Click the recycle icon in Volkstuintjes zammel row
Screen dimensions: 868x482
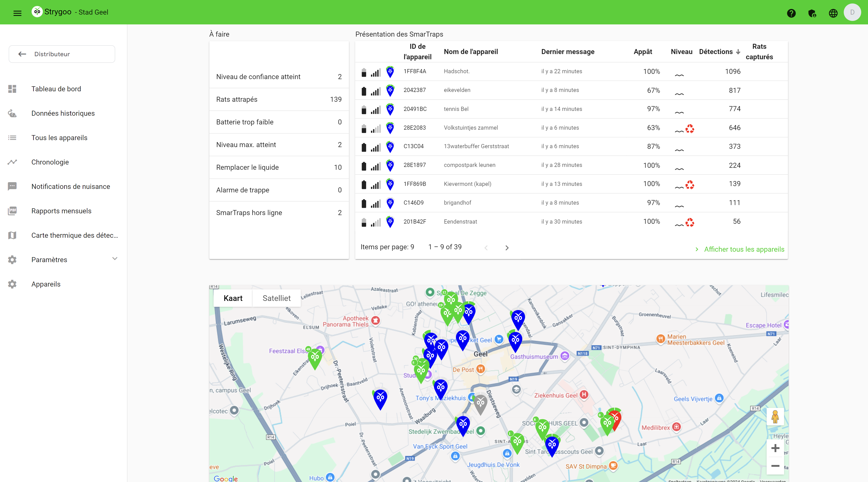point(689,128)
